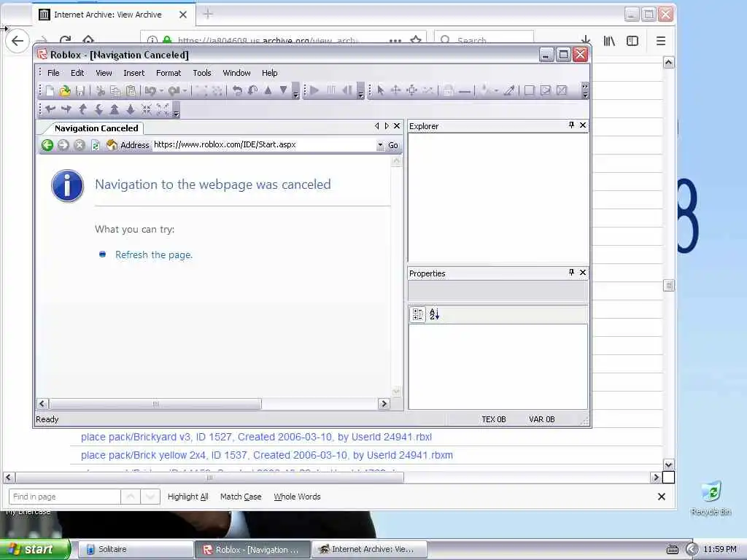The image size is (747, 560).
Task: Click the Tilt selection icon
Action: click(252, 90)
